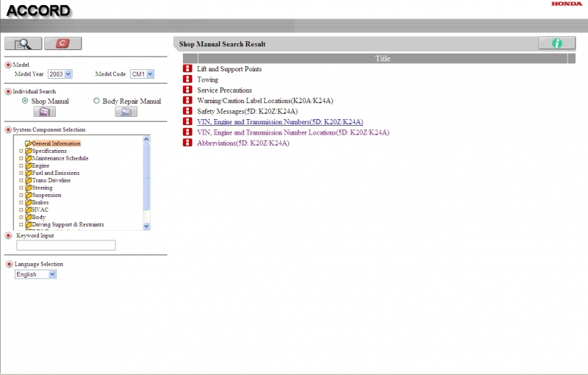Select Fuel and Emissions in the tree

click(x=56, y=173)
